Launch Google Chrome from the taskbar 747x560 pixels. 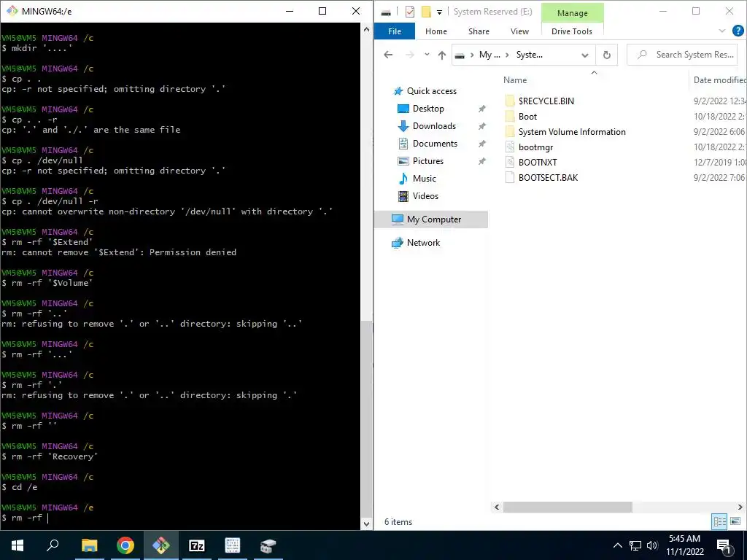pos(125,545)
